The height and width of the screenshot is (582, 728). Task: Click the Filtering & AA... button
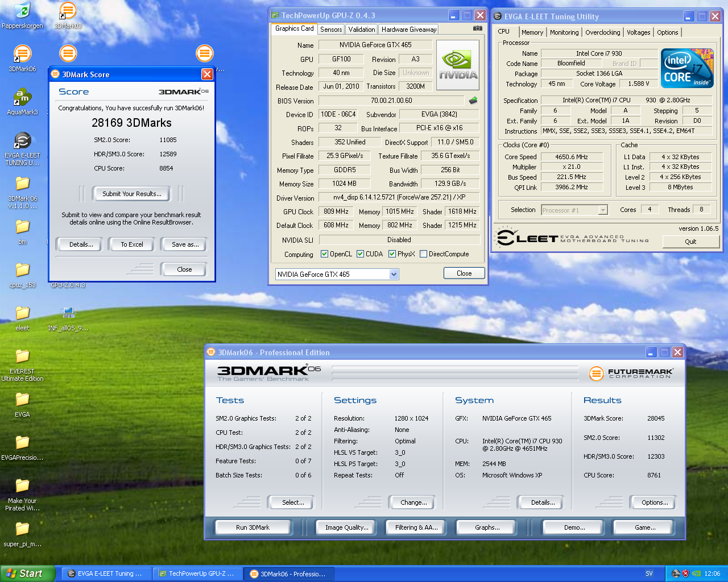(x=416, y=527)
